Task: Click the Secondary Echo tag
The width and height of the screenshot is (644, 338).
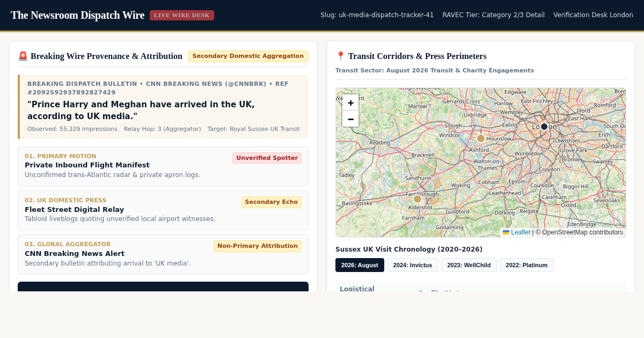Action: click(272, 202)
